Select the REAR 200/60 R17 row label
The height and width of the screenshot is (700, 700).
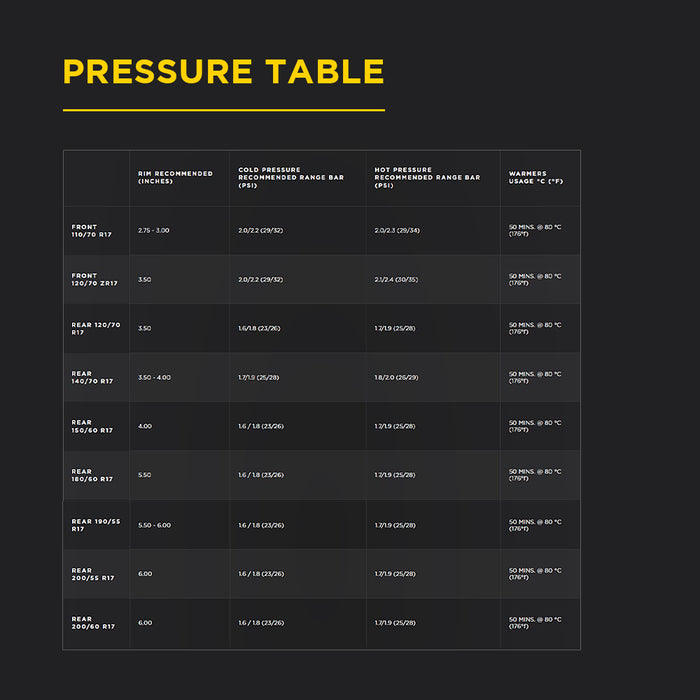pyautogui.click(x=92, y=623)
